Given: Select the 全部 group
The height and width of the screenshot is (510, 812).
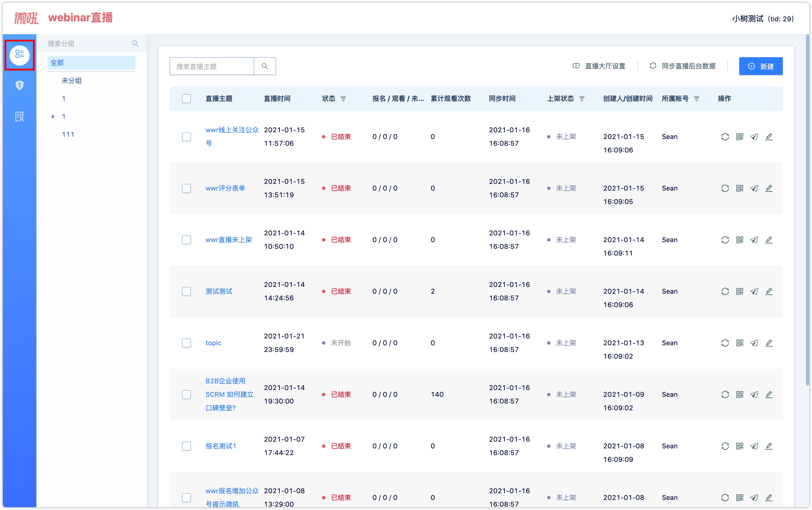Looking at the screenshot, I should [91, 63].
